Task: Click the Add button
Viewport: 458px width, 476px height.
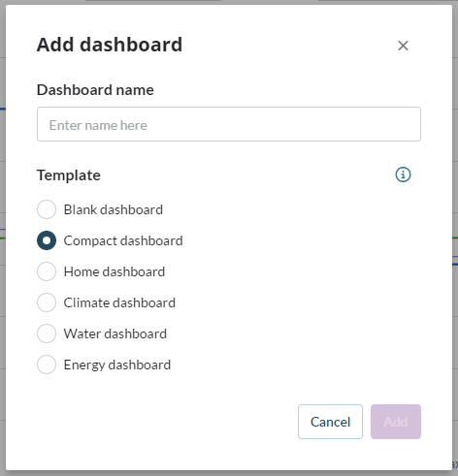Action: click(396, 422)
